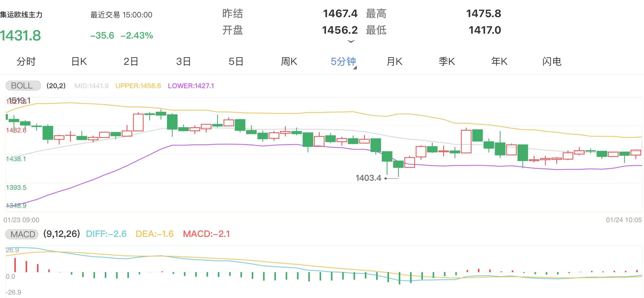Select the 日K daily candlestick tab
Viewport: 644px width, 298px height.
coord(79,61)
